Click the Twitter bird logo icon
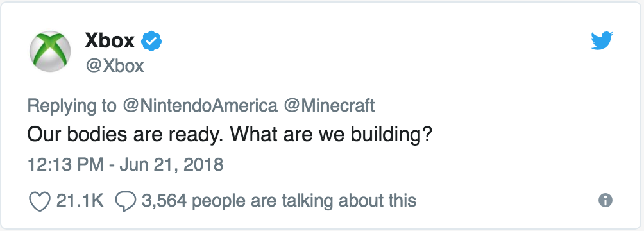The width and height of the screenshot is (644, 231). 602,40
